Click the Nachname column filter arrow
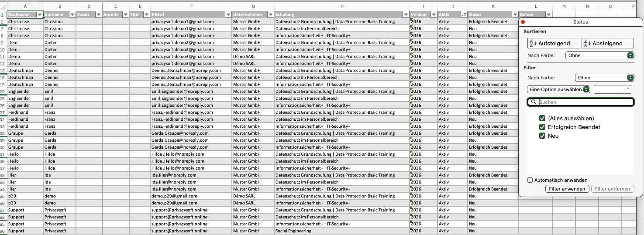 pyautogui.click(x=40, y=15)
